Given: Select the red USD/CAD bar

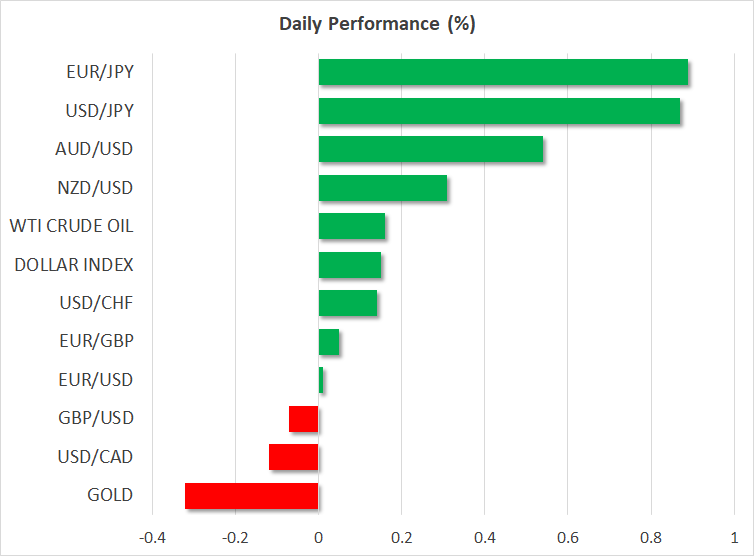Looking at the screenshot, I should pos(294,457).
